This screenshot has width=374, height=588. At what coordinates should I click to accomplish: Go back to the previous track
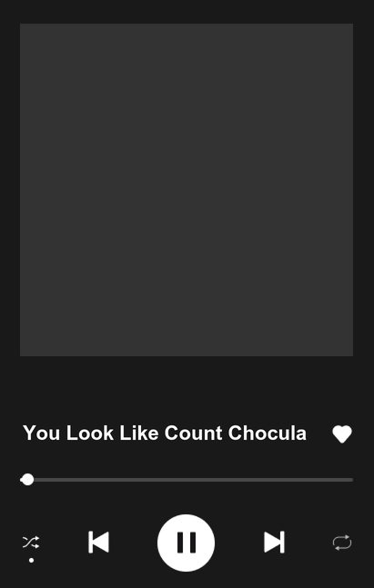(x=99, y=542)
